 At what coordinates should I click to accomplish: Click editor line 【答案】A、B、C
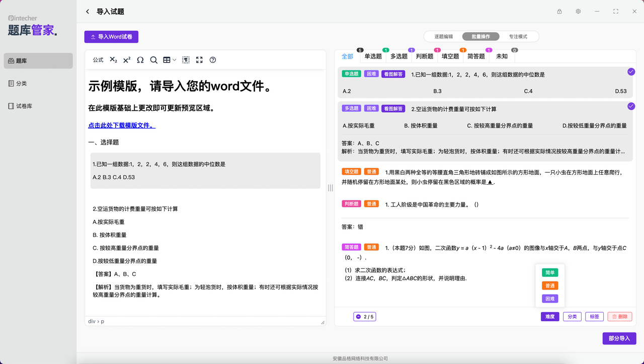point(114,274)
